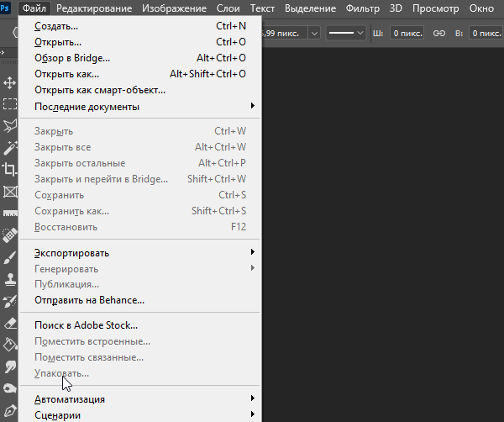Select Открыть как... menu entry

140,74
